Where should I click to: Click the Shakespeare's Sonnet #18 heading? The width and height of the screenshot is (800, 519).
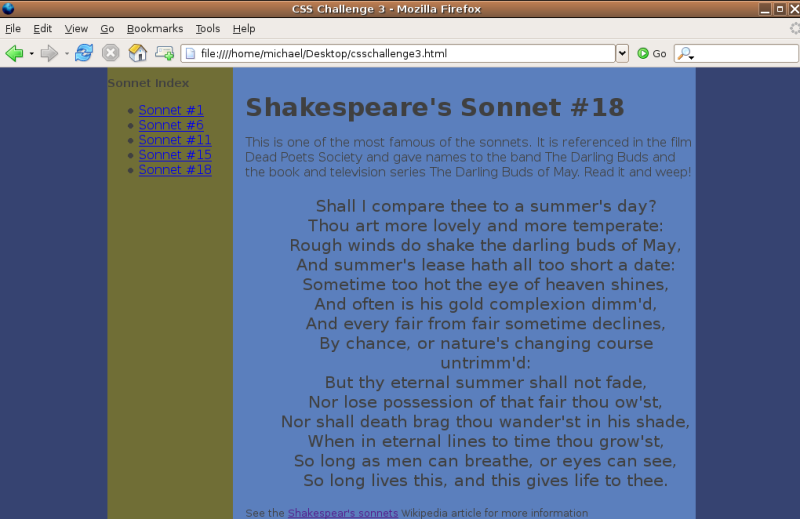[435, 107]
